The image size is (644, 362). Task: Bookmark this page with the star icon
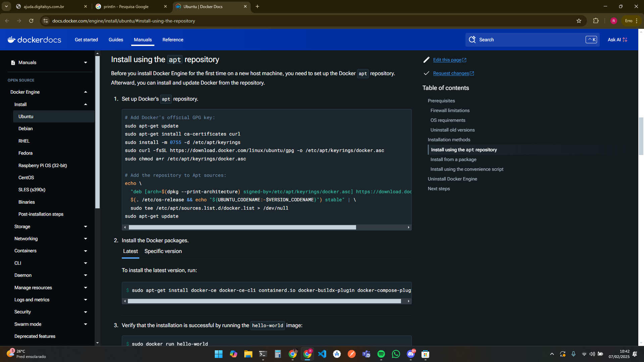tap(579, 21)
